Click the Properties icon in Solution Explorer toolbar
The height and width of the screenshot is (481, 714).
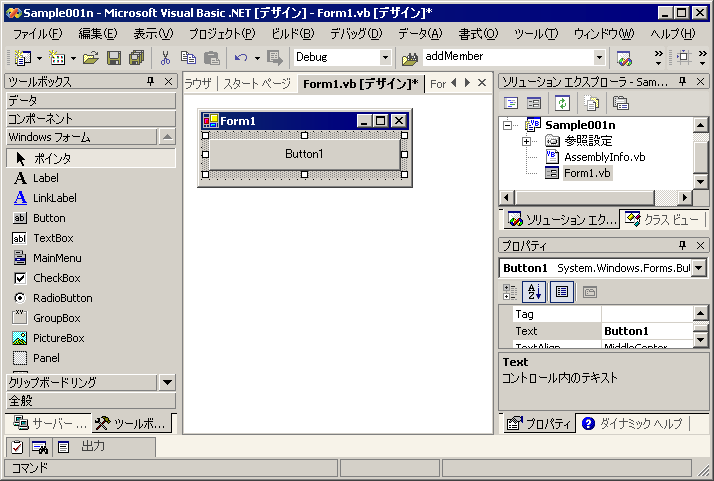click(621, 103)
